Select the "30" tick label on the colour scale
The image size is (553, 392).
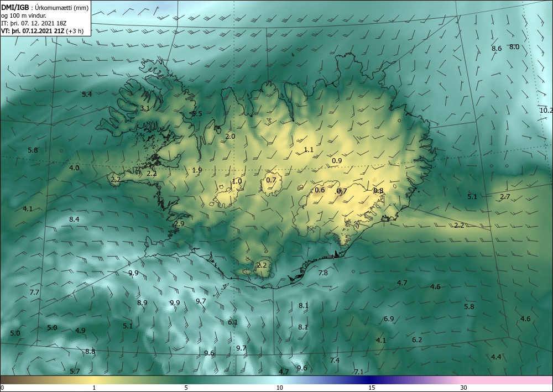(464, 388)
